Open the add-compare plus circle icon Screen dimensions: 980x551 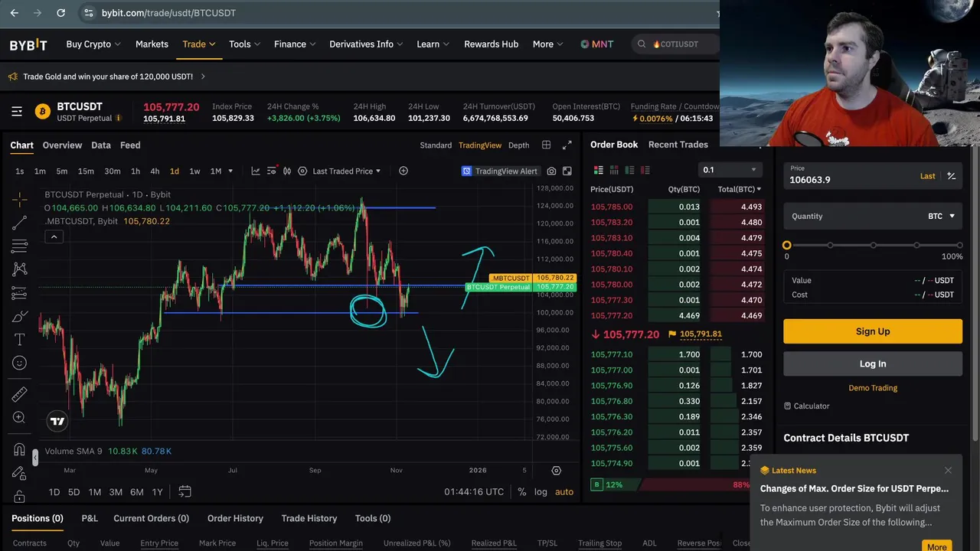tap(403, 171)
